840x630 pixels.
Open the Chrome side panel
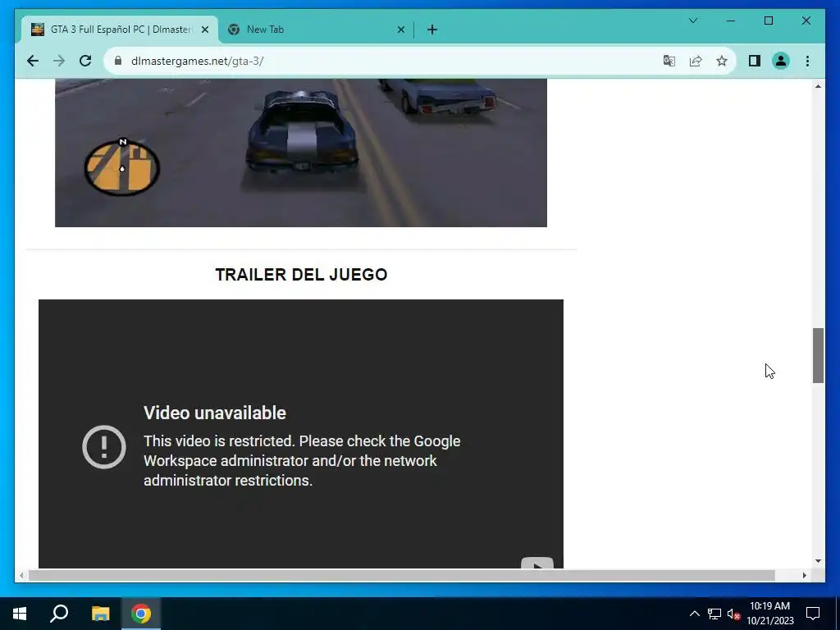click(x=755, y=61)
